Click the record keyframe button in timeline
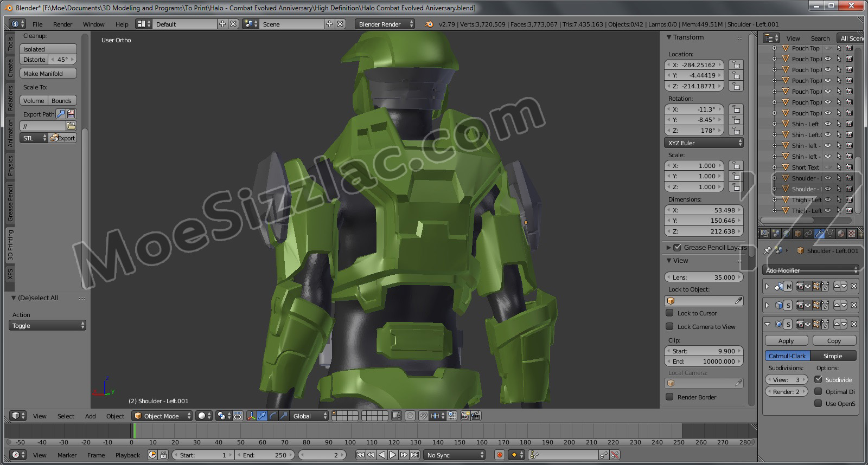This screenshot has height=465, width=868. [x=500, y=455]
